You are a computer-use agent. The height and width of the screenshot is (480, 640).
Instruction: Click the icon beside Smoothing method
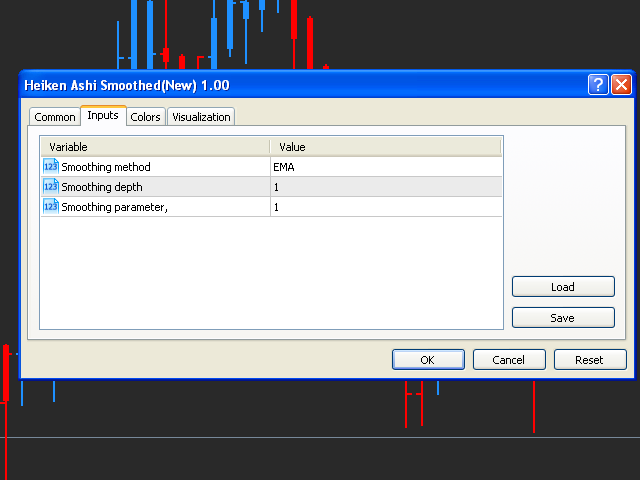(x=50, y=166)
